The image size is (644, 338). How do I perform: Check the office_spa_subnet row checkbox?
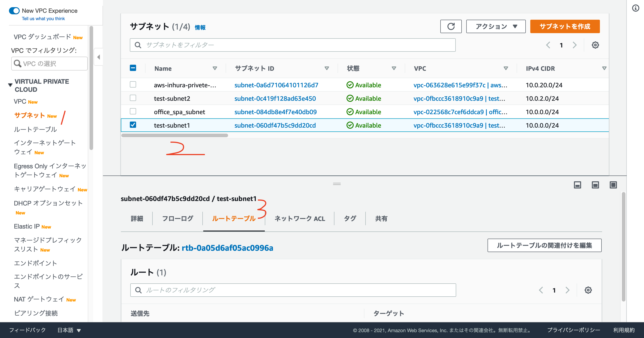point(133,111)
